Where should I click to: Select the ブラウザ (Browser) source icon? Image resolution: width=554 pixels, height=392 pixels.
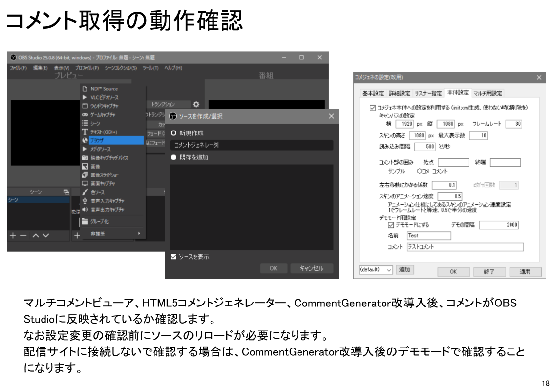pos(85,140)
